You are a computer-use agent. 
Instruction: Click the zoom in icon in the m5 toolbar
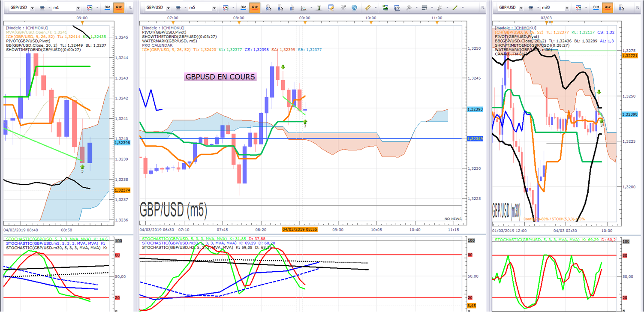[x=268, y=7]
